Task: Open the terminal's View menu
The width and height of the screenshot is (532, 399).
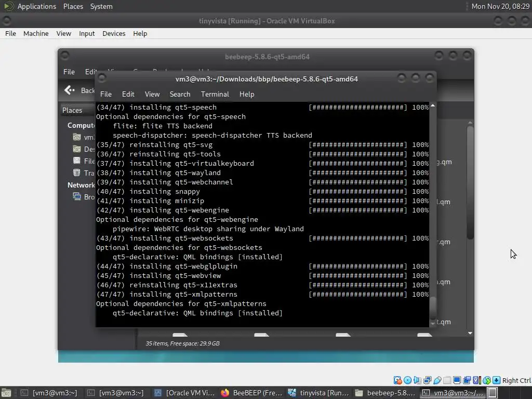Action: (152, 95)
